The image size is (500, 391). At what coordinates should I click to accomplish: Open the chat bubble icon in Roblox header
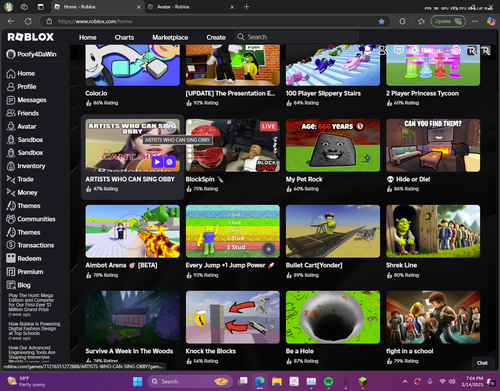tap(398, 50)
